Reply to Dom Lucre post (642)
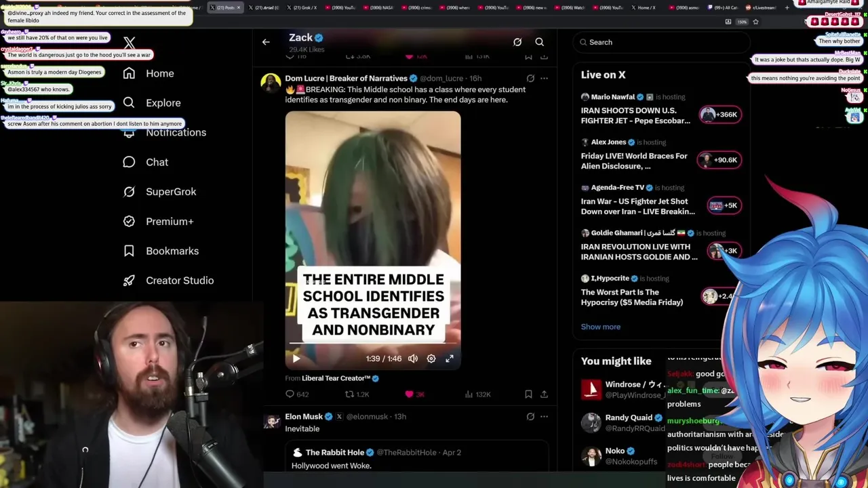This screenshot has width=868, height=488. [x=297, y=394]
